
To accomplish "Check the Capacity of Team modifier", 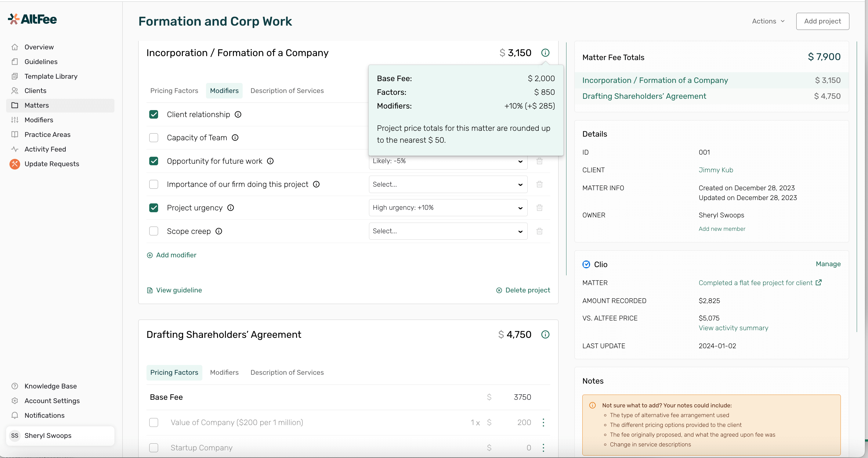I will point(154,138).
